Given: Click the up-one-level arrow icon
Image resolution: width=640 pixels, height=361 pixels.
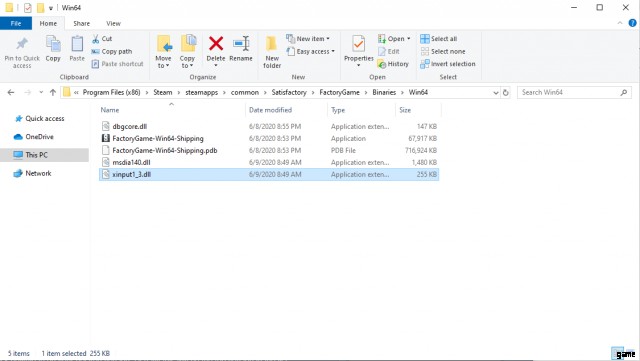Looking at the screenshot, I should [x=53, y=93].
